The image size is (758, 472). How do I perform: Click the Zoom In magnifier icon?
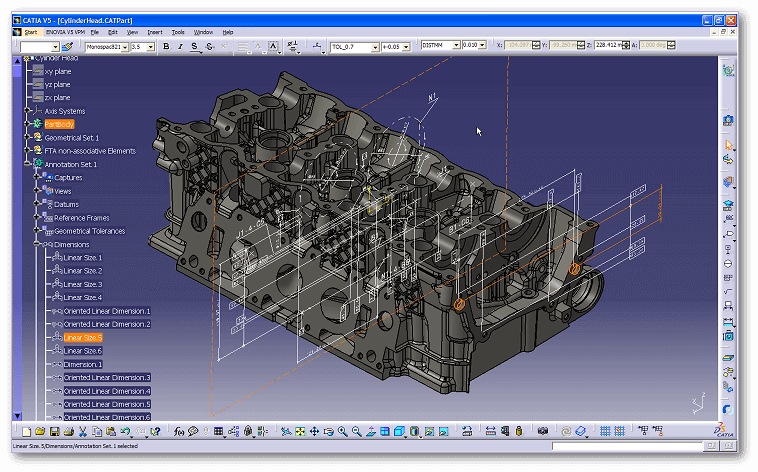click(342, 431)
